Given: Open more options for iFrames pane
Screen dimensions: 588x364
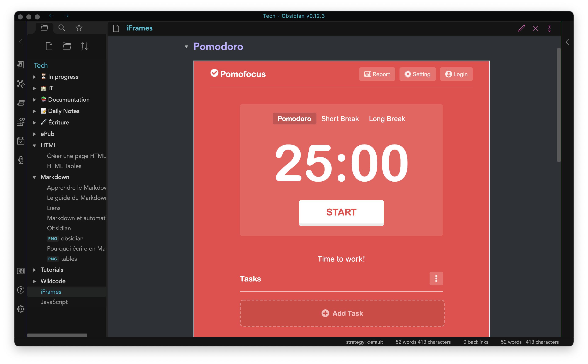Looking at the screenshot, I should (549, 28).
